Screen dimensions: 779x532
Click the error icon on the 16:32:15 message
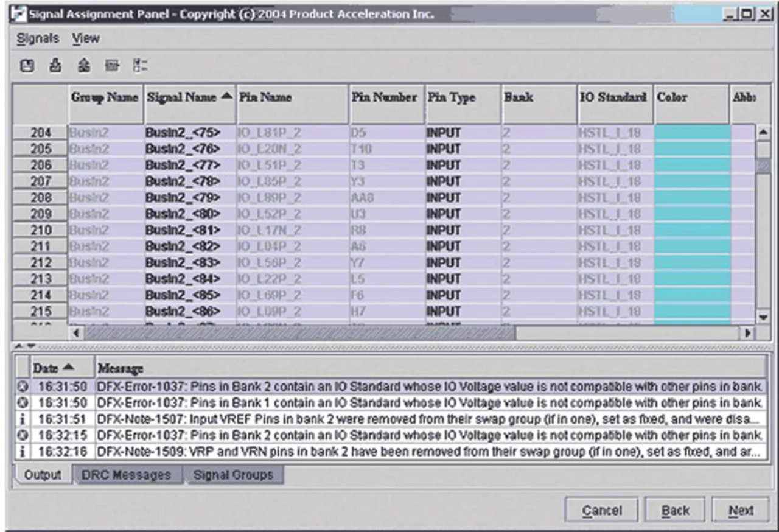point(22,436)
